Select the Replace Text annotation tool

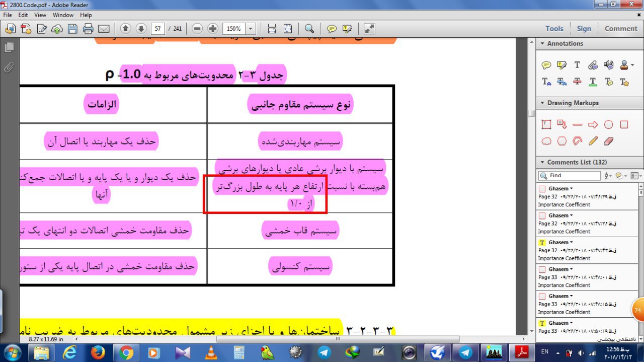(562, 82)
